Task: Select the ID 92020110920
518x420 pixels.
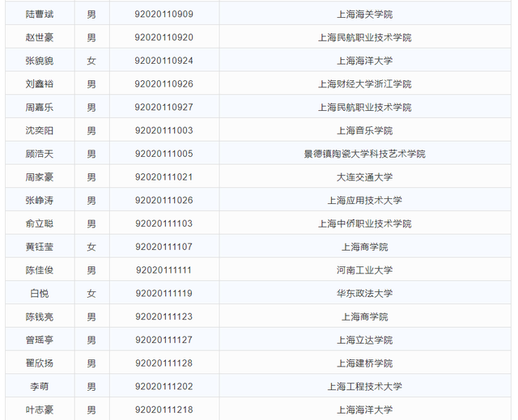Action: [x=163, y=37]
